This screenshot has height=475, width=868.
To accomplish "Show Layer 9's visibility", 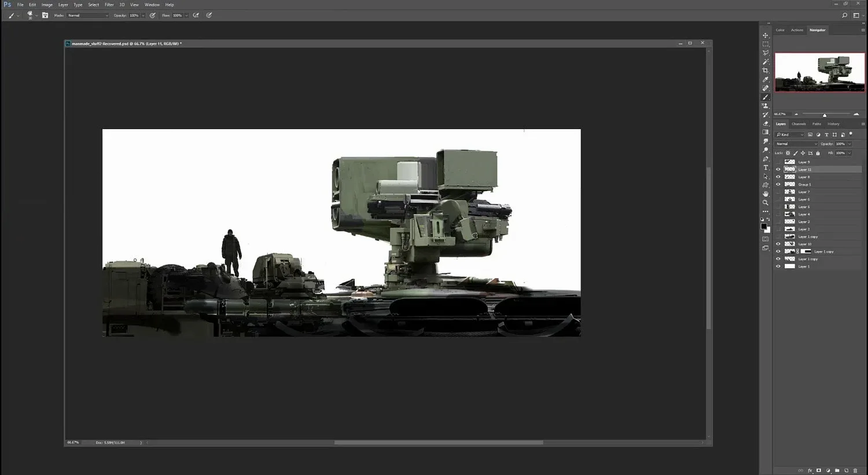I will [778, 162].
